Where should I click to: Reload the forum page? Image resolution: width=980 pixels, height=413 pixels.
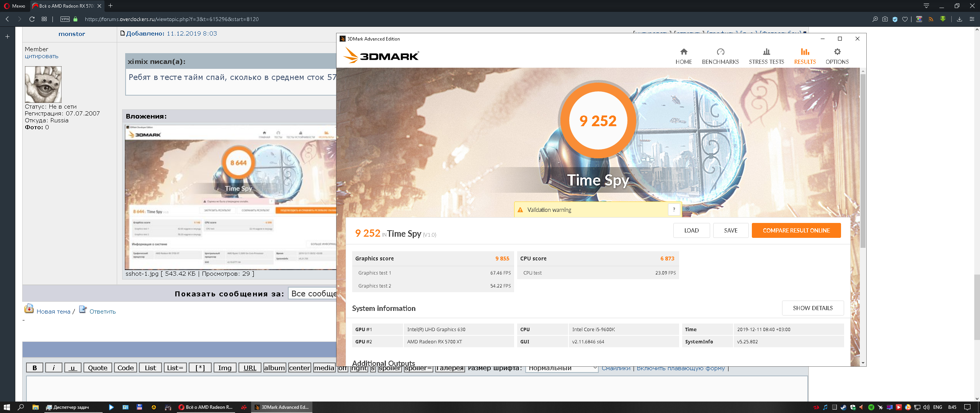coord(32,19)
